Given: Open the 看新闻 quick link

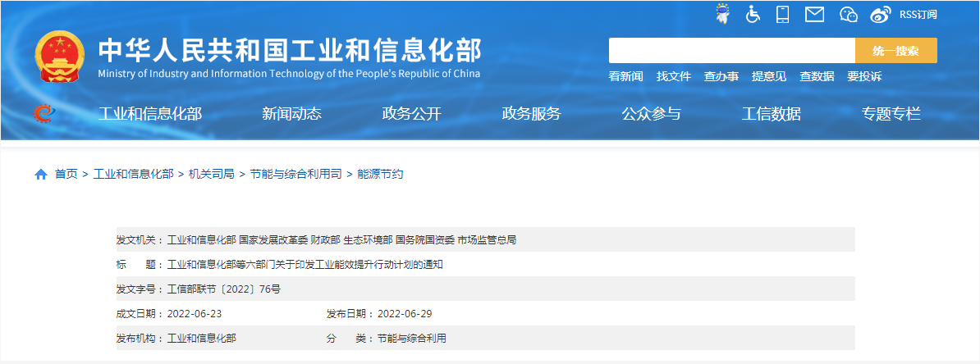Looking at the screenshot, I should click(625, 76).
